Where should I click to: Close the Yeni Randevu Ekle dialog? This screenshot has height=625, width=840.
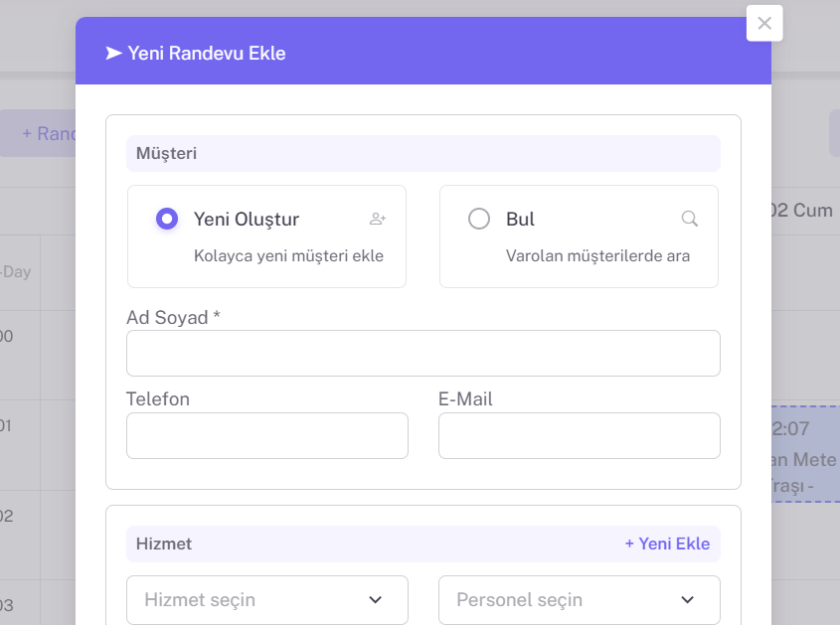[x=764, y=24]
